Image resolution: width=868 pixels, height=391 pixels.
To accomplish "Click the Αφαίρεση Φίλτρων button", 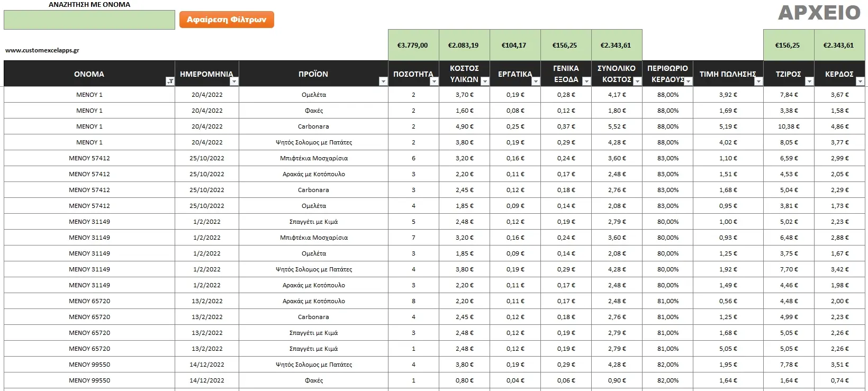I will click(227, 20).
